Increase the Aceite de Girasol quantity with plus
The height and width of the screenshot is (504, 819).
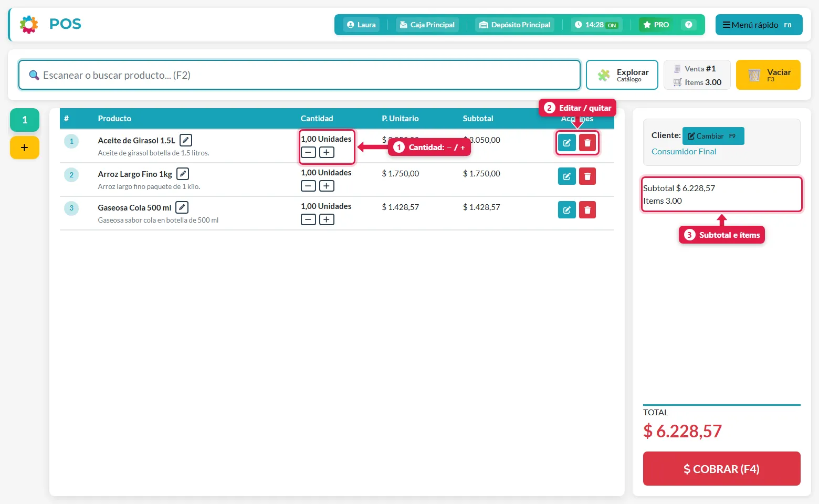tap(327, 152)
